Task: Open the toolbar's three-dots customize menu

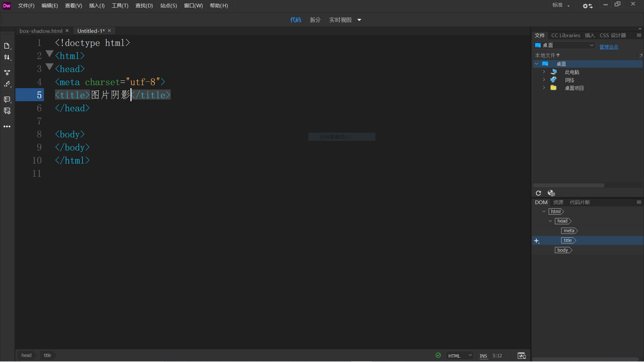Action: coord(7,127)
